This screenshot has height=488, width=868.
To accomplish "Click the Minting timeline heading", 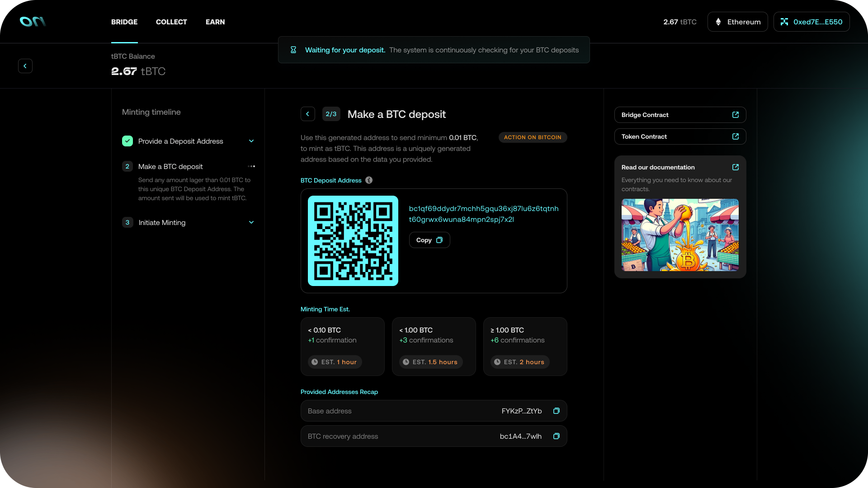I will [x=151, y=112].
